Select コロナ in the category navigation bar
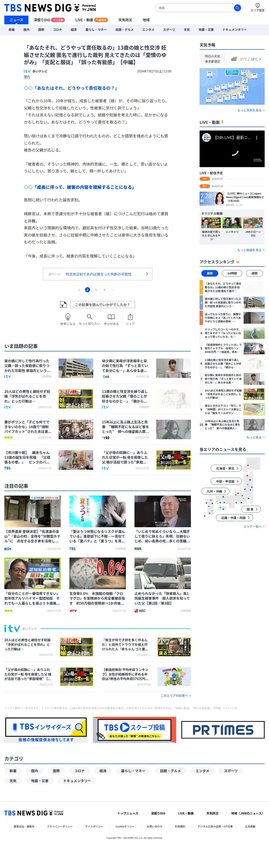 click(x=57, y=30)
